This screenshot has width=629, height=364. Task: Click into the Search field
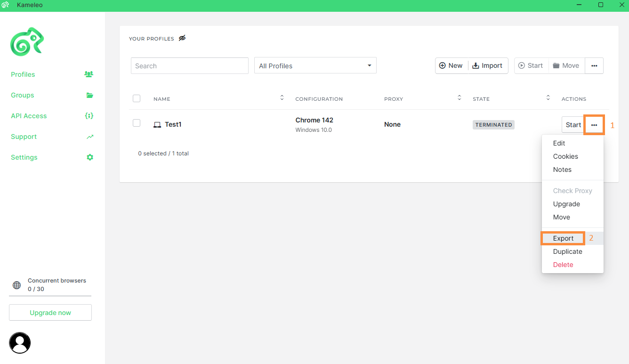[189, 65]
